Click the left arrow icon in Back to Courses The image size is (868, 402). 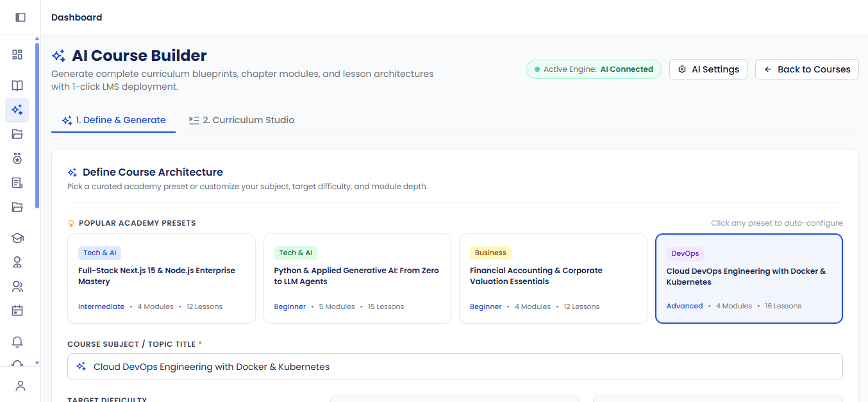768,69
